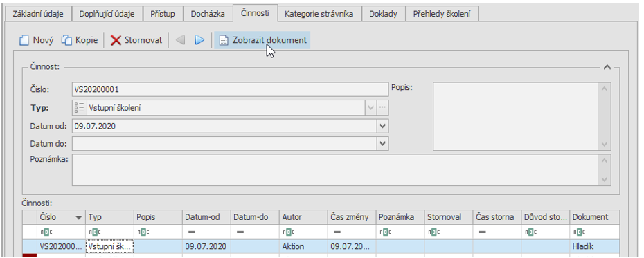This screenshot has height=258, width=644.
Task: Cancel the record with Stornovat
Action: [137, 40]
